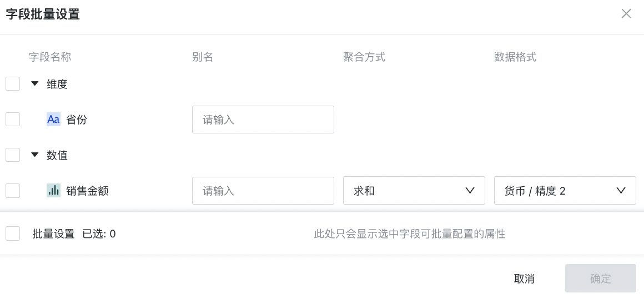Select the 省份 field checkbox
Image resolution: width=644 pixels, height=298 pixels.
(13, 120)
